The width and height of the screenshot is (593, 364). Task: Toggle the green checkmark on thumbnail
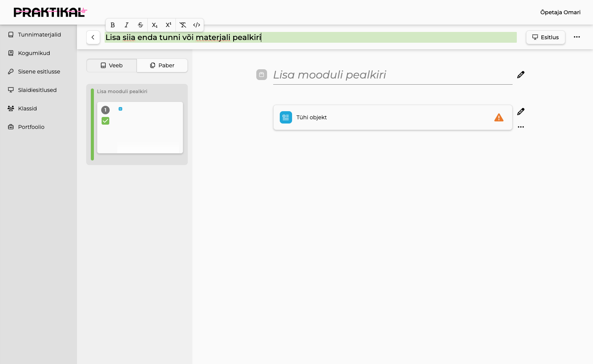coord(105,121)
